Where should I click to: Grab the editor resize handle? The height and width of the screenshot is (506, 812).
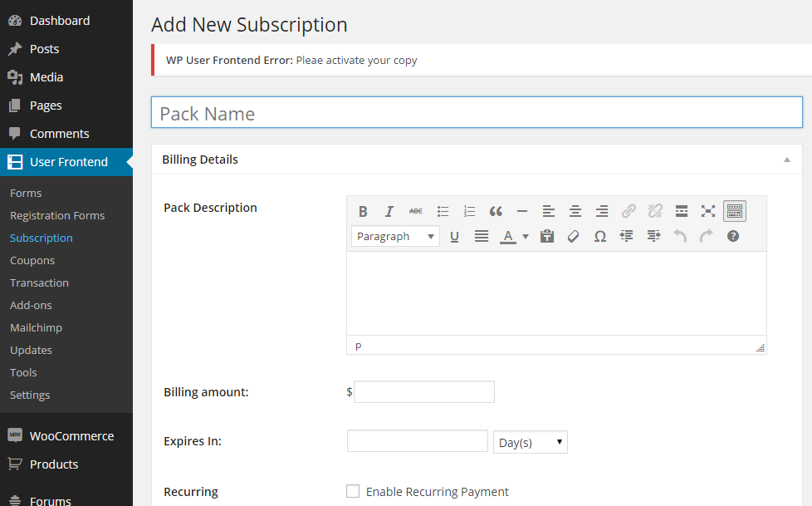point(761,347)
